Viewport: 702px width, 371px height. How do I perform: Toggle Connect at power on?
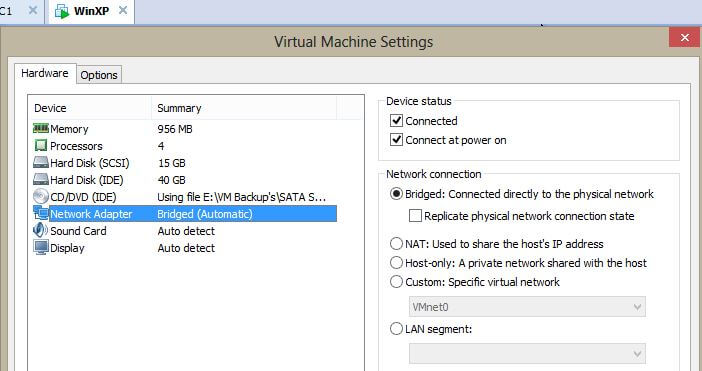[x=396, y=140]
